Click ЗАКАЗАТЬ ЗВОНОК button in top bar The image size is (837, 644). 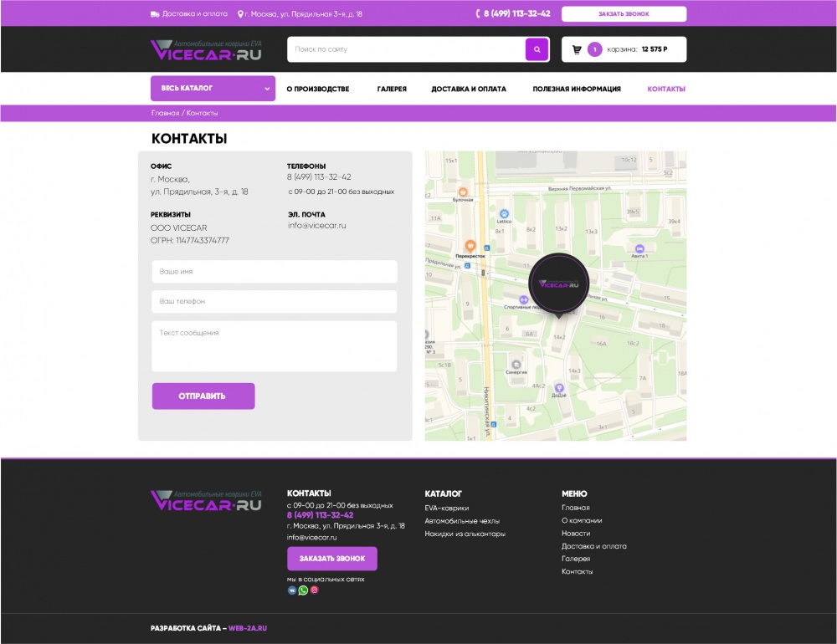[624, 14]
